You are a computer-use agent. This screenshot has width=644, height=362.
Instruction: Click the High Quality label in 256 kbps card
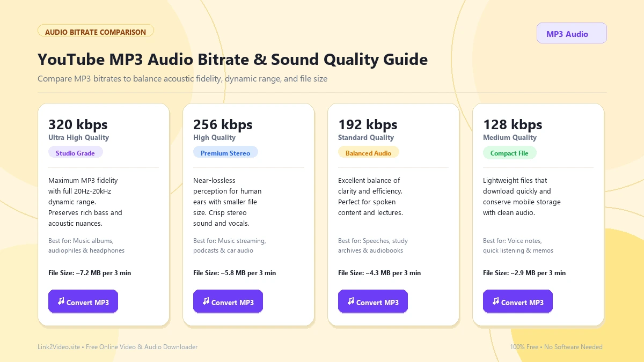(x=214, y=137)
